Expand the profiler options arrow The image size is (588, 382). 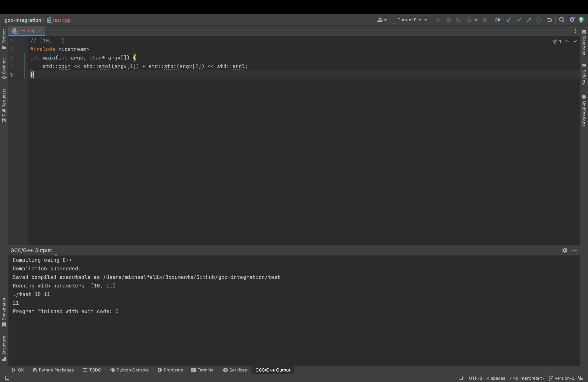click(476, 20)
